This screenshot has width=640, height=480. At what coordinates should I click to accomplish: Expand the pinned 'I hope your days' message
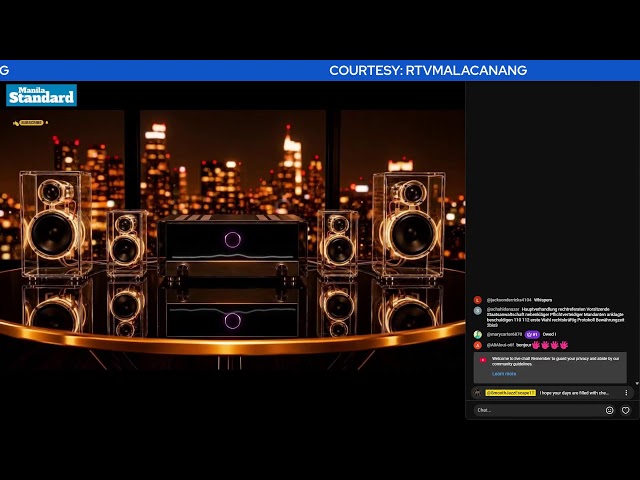pyautogui.click(x=574, y=393)
